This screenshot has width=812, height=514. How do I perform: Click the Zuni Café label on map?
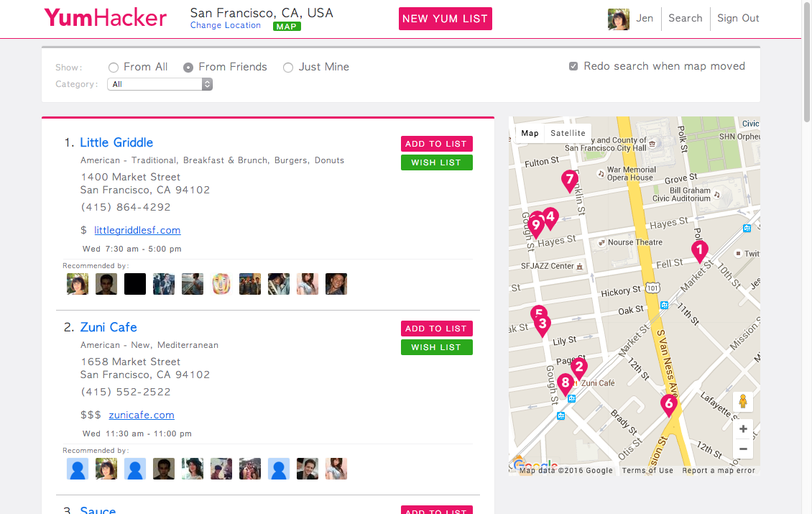tap(598, 383)
